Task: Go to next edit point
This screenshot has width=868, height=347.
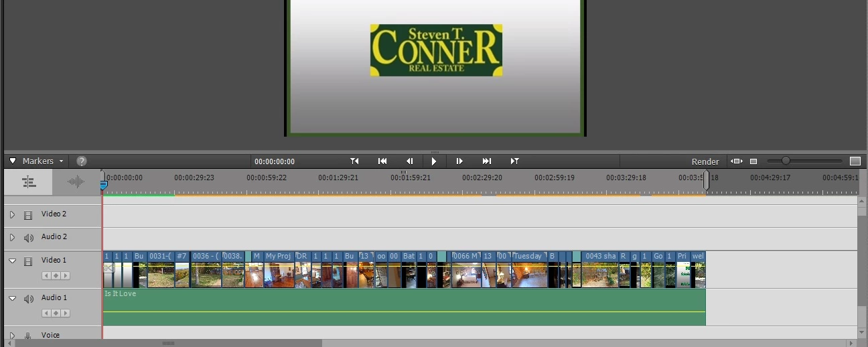Action: point(514,161)
